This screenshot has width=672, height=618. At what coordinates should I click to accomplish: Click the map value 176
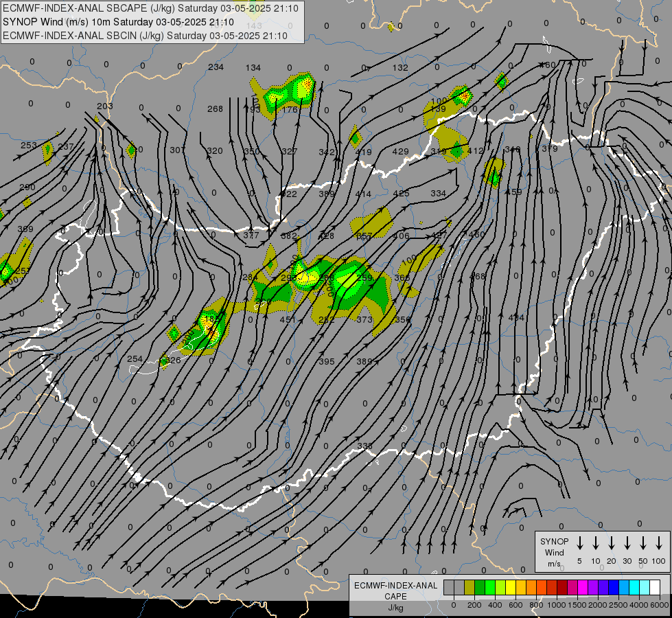290,109
